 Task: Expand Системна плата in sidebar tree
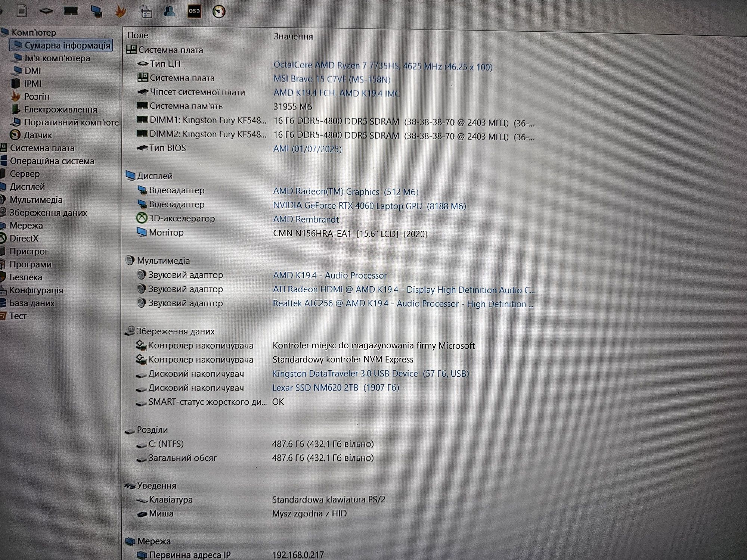[x=38, y=148]
